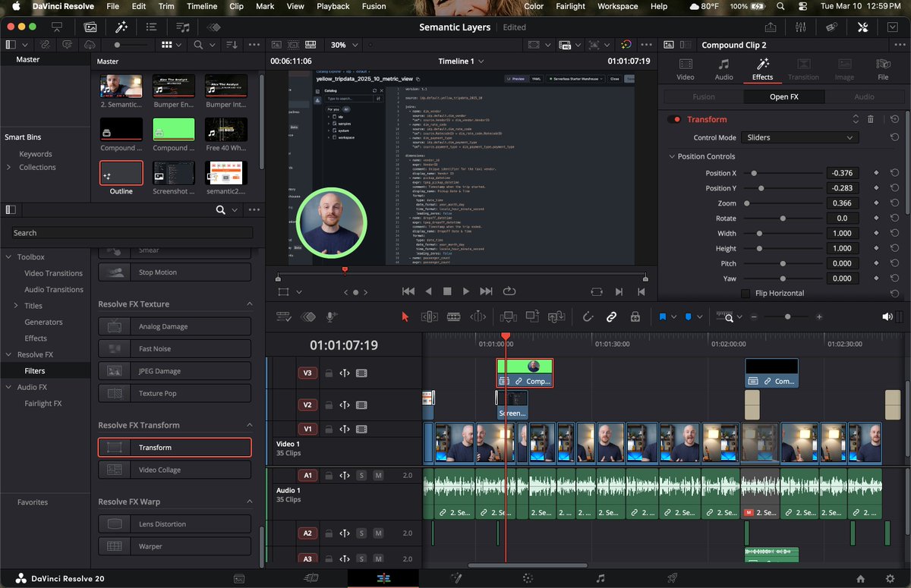The height and width of the screenshot is (588, 911).
Task: Click the effects Search input field
Action: [x=132, y=233]
